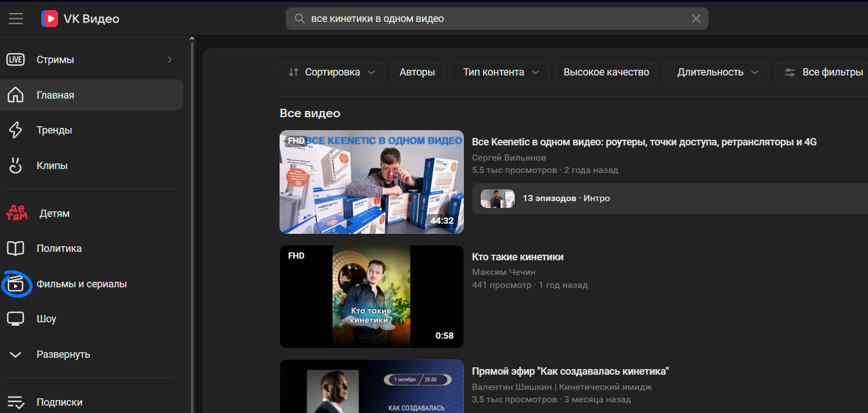This screenshot has width=868, height=413.
Task: Click 441 просмотр text
Action: [502, 285]
